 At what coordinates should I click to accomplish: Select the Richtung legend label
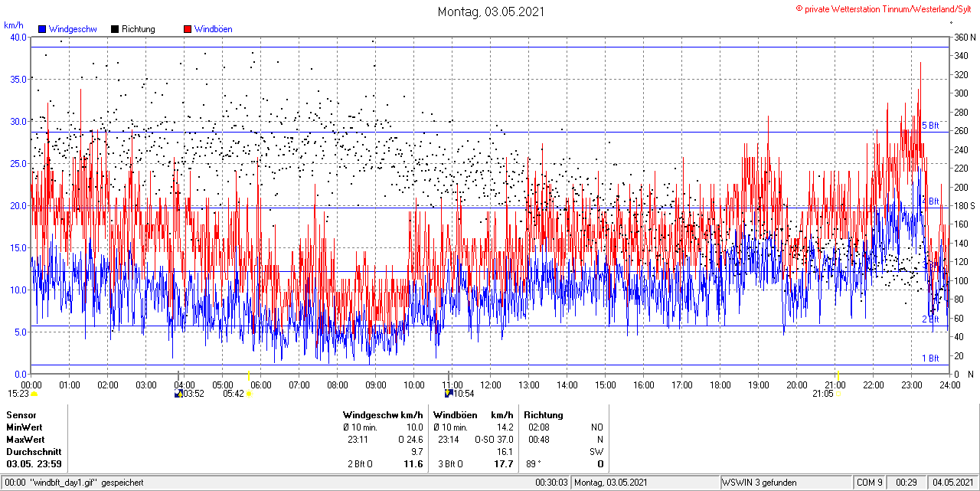[139, 29]
